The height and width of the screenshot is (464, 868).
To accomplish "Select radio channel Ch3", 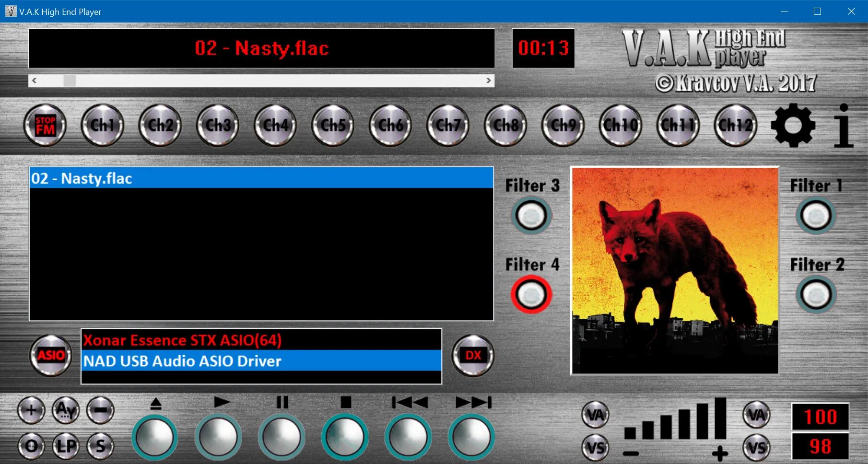I will click(x=218, y=126).
